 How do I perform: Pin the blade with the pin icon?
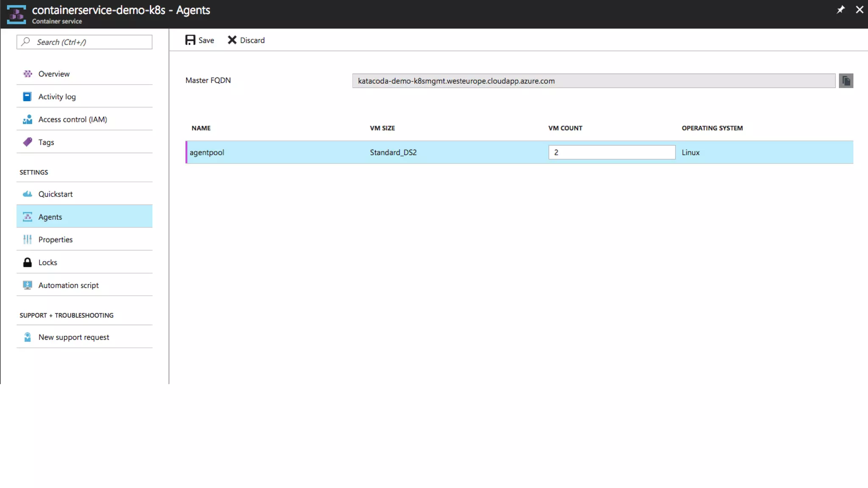click(x=840, y=10)
